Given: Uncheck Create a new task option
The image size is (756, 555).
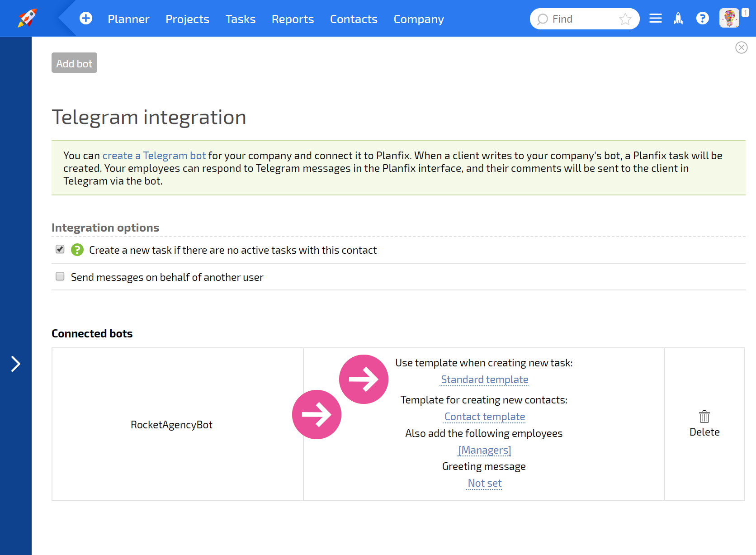Looking at the screenshot, I should (x=60, y=249).
